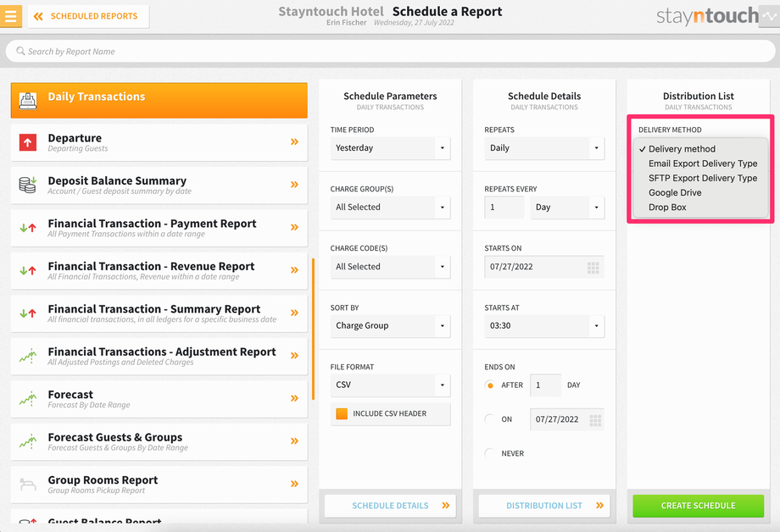
Task: Click the Repeats Every number field
Action: tap(504, 208)
